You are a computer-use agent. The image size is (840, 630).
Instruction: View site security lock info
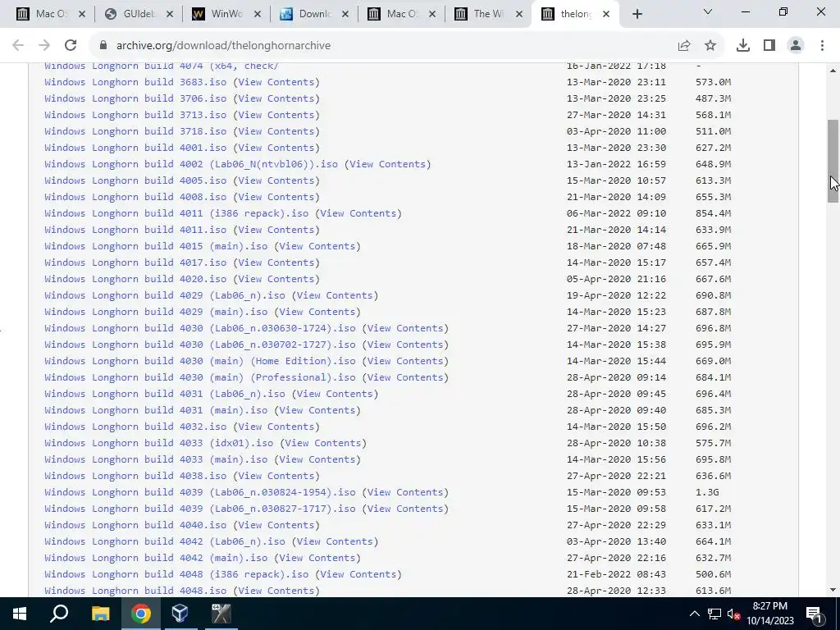coord(103,46)
